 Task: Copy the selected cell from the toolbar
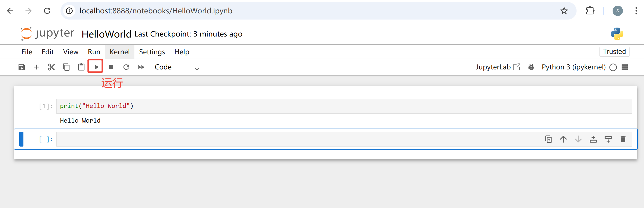(66, 67)
